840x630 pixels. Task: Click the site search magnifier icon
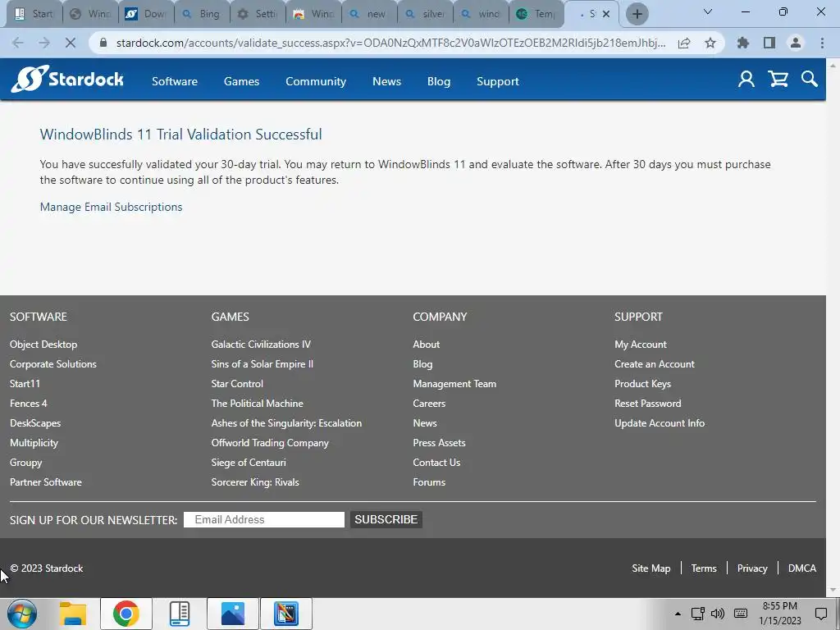coord(810,80)
